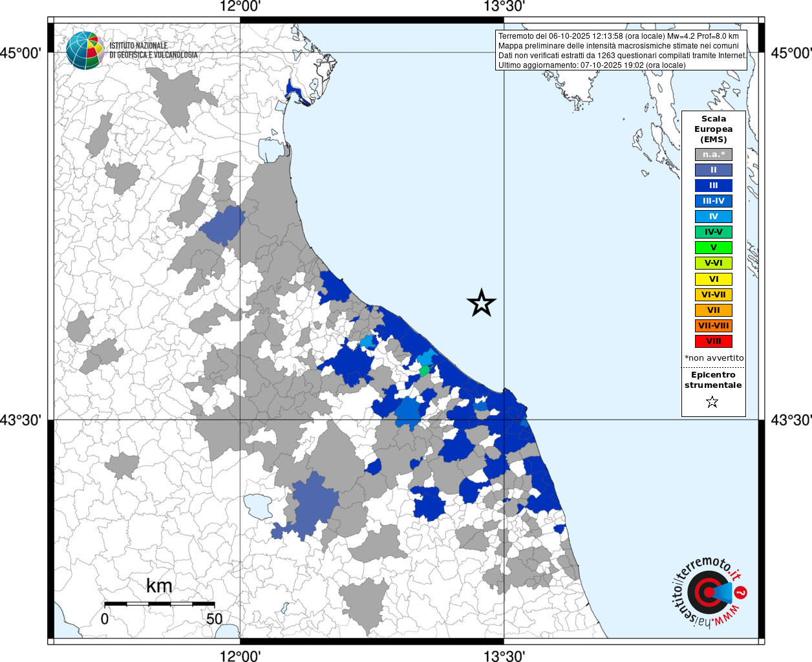Click the 'Scala Europea (EMS)' legend title
The image size is (812, 662).
(714, 129)
